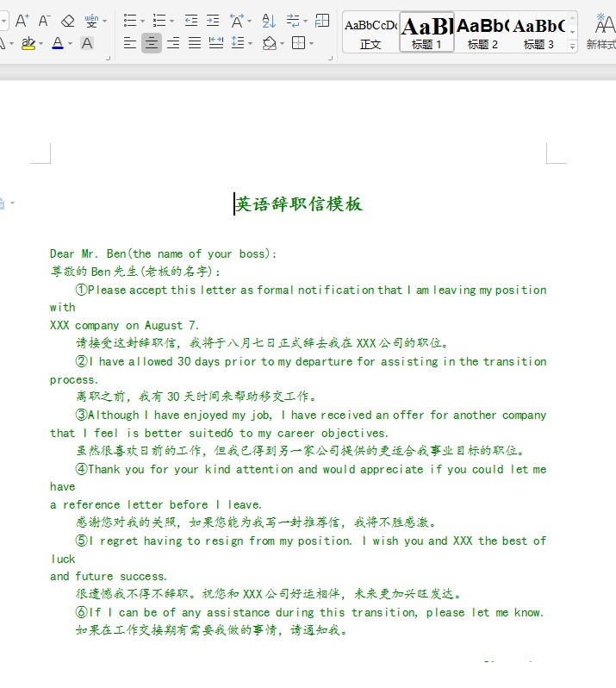Image resolution: width=616 pixels, height=688 pixels.
Task: Click text "XXX company on August 7."
Action: [x=124, y=325]
